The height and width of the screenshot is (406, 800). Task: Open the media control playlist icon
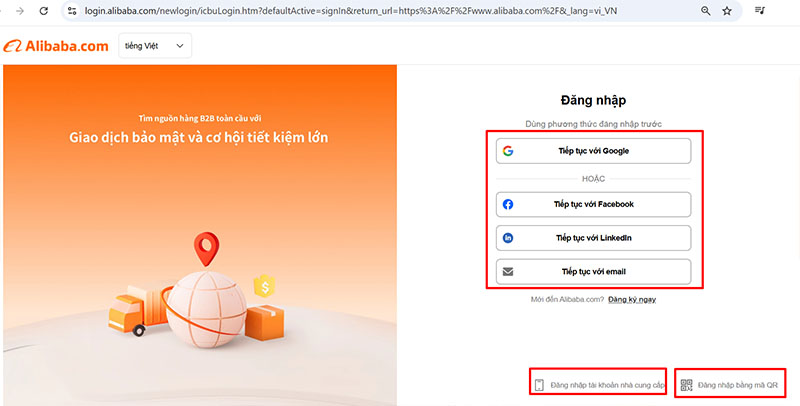pyautogui.click(x=760, y=10)
